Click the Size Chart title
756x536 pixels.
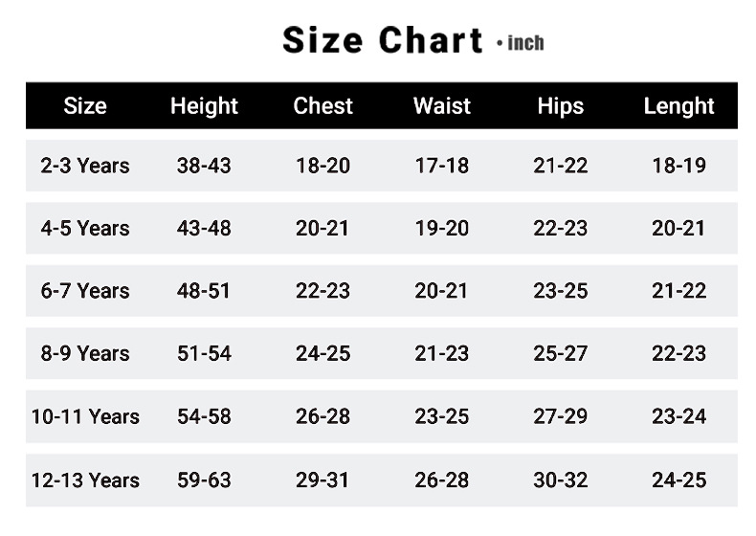[382, 41]
